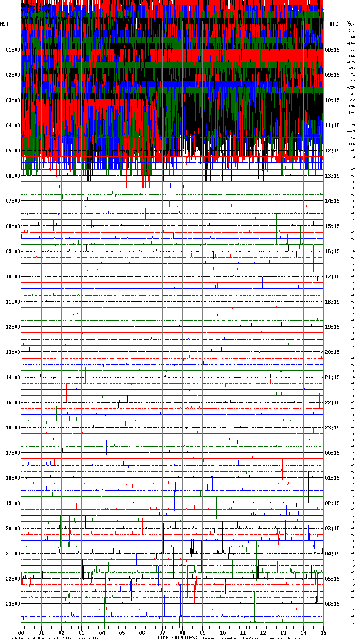Click minute 04 on the bottom axis

click(x=102, y=633)
